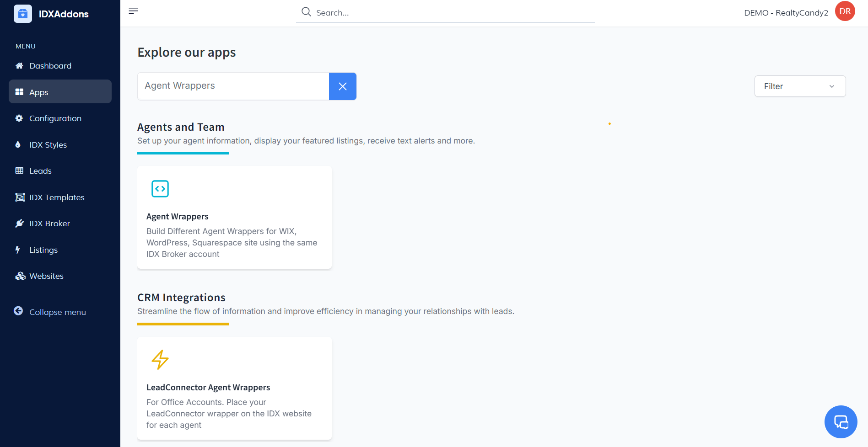Screen dimensions: 868x447
Task: Click LeadConnector card description text
Action: coord(229,414)
